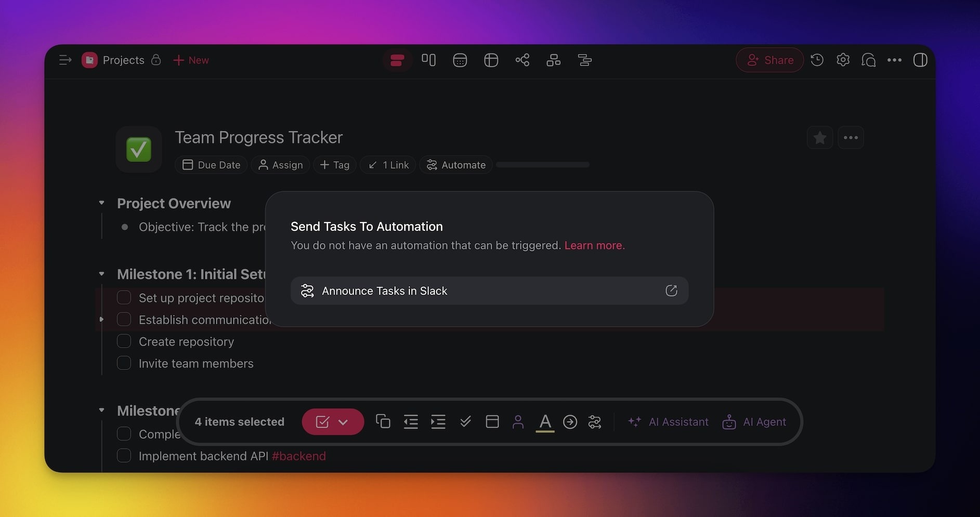Switch to board view icon
Image resolution: width=980 pixels, height=517 pixels.
[x=428, y=60]
